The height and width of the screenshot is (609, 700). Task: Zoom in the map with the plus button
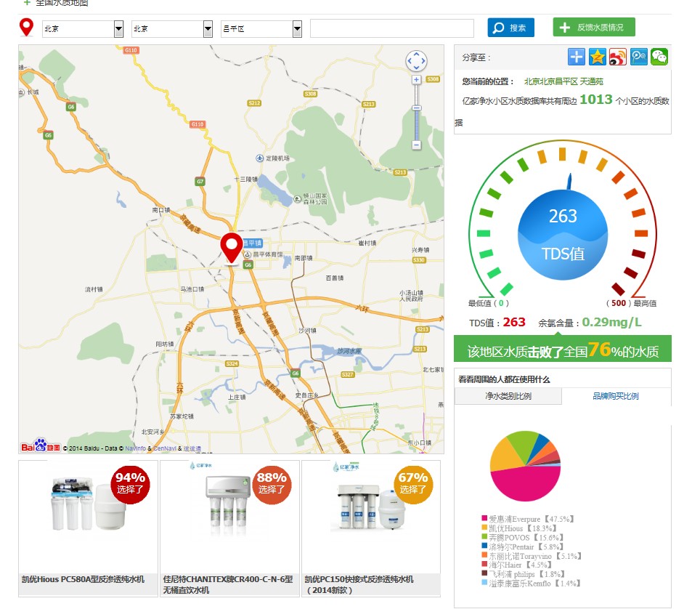(x=416, y=80)
